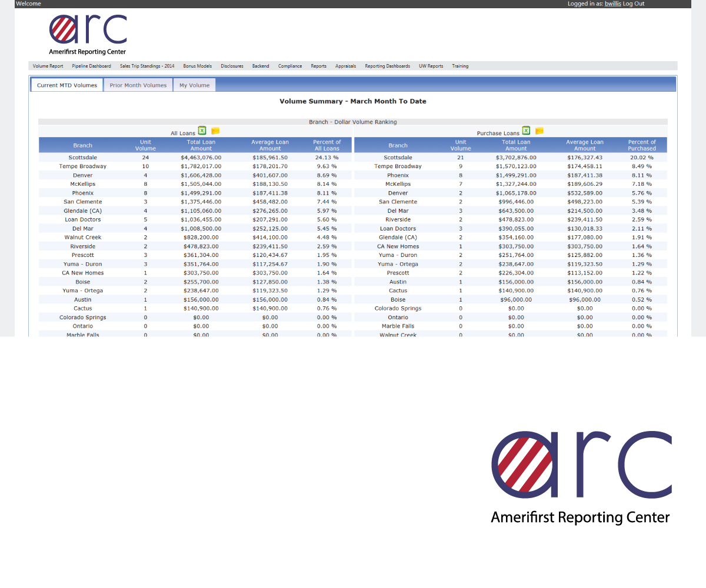The image size is (706, 588).
Task: Click the Percent of Purchased column header
Action: click(641, 145)
